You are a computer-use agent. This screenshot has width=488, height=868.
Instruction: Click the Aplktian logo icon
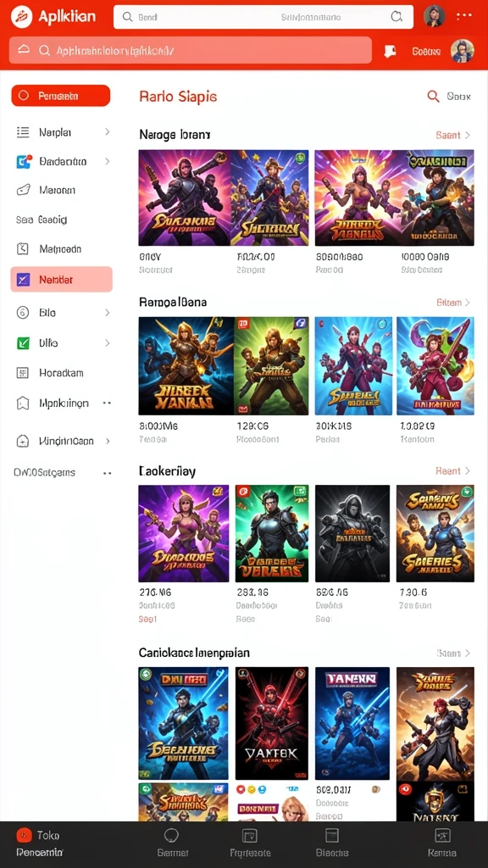click(x=21, y=17)
